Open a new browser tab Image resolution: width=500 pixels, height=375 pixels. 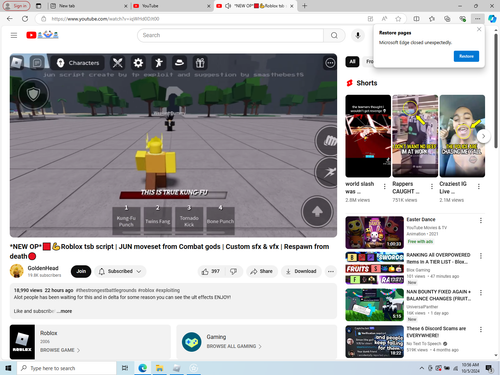(304, 6)
